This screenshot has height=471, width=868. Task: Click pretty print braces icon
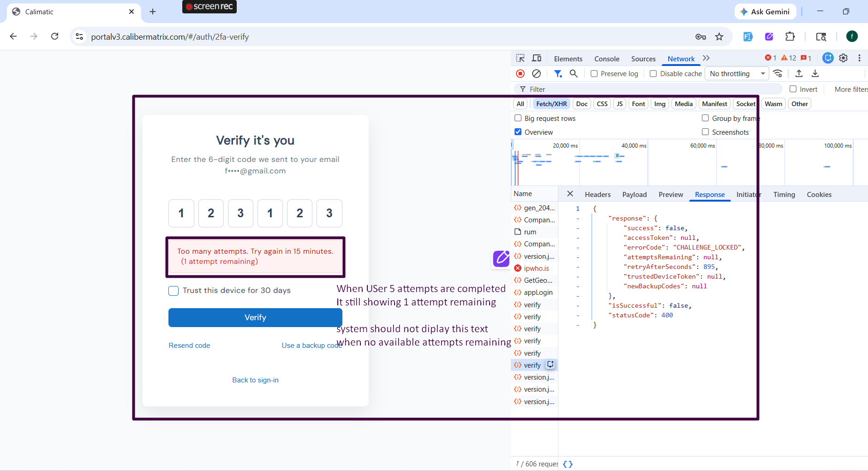pyautogui.click(x=568, y=464)
